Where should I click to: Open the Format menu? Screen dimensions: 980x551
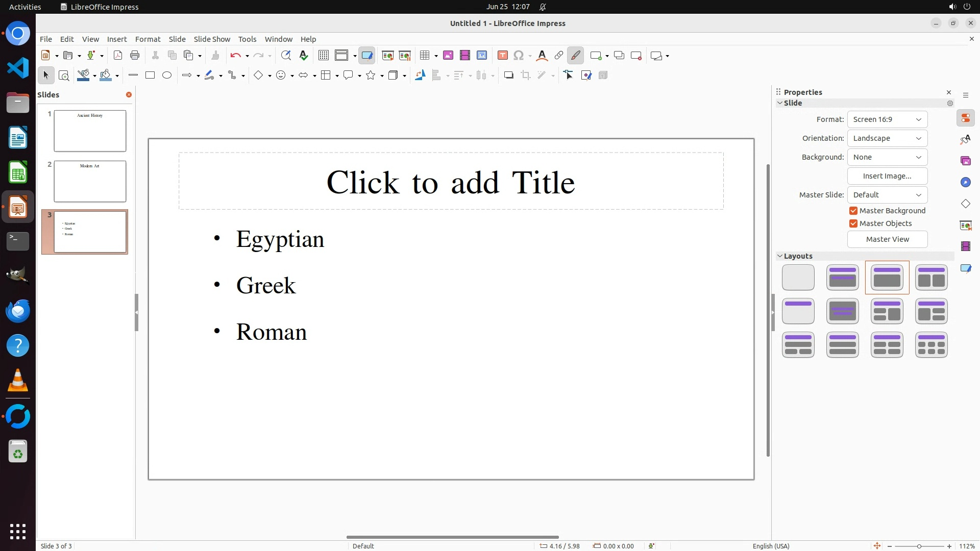point(148,39)
